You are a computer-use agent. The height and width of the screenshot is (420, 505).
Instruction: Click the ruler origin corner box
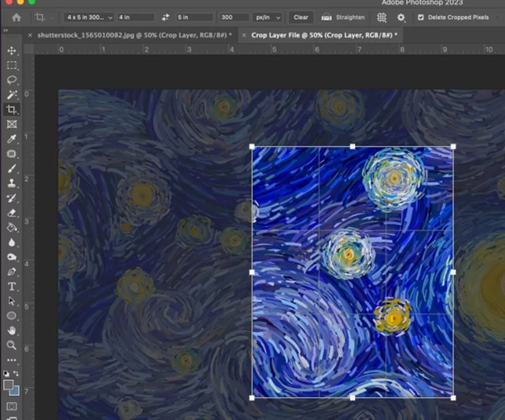click(29, 49)
